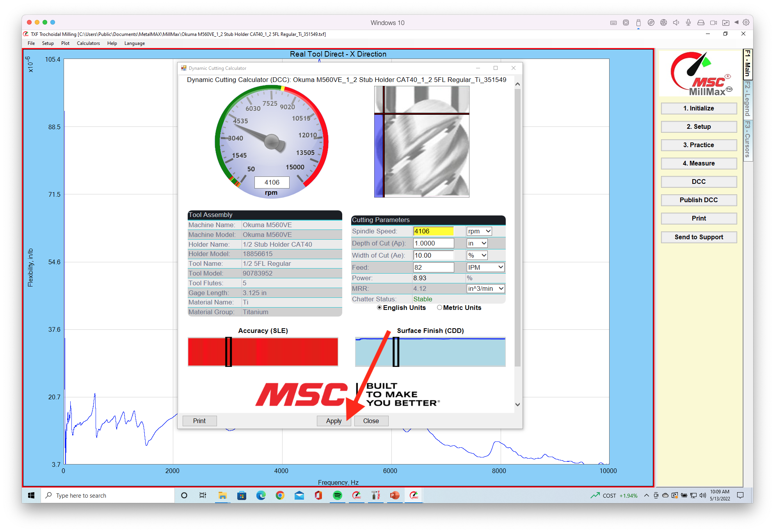Open the network globe icon in VM toolbar
The height and width of the screenshot is (532, 775).
663,23
